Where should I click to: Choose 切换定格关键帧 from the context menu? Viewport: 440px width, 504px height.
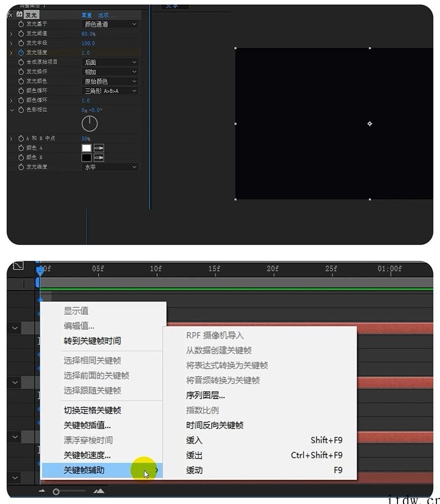click(x=103, y=410)
